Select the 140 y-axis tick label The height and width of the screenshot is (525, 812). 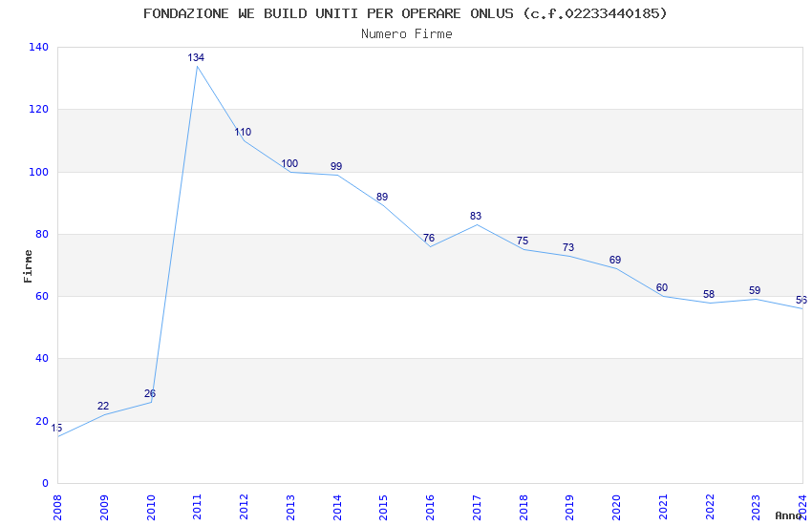(x=38, y=47)
